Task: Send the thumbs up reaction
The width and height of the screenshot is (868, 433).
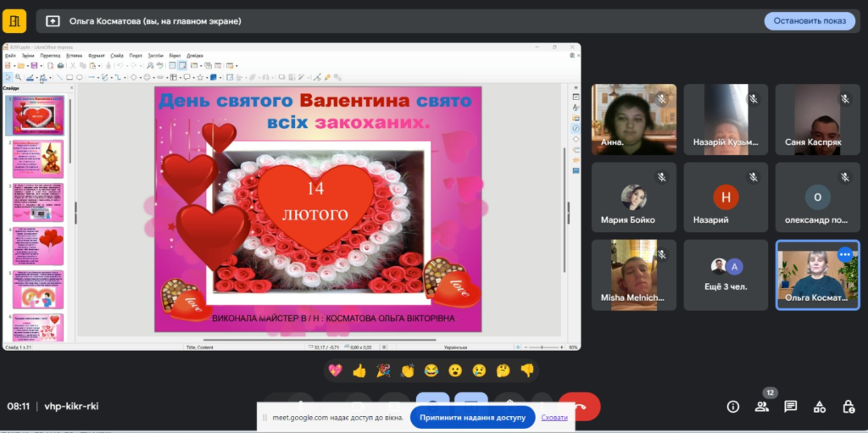Action: coord(359,370)
